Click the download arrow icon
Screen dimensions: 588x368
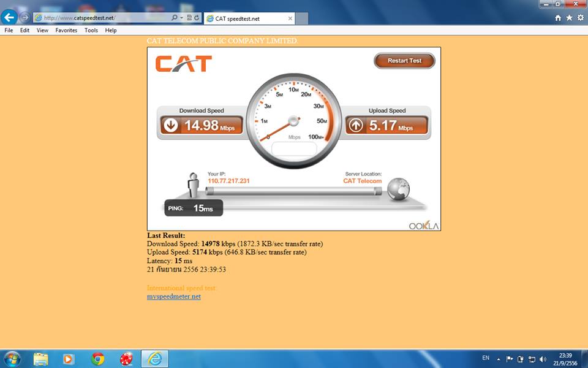coord(171,125)
